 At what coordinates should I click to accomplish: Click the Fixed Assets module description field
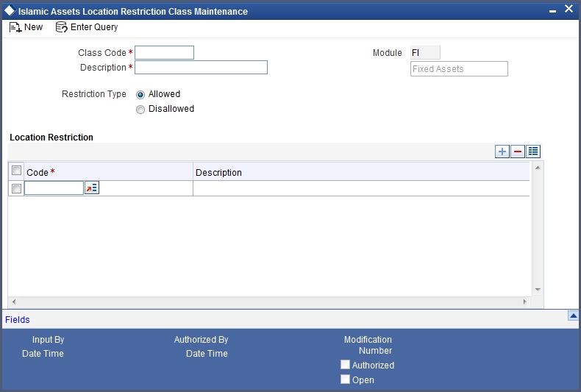pos(459,69)
